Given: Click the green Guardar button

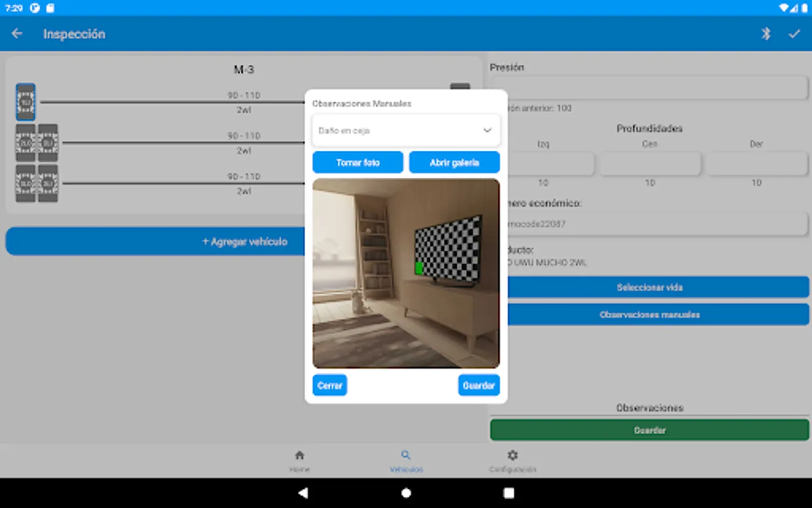Looking at the screenshot, I should [650, 430].
